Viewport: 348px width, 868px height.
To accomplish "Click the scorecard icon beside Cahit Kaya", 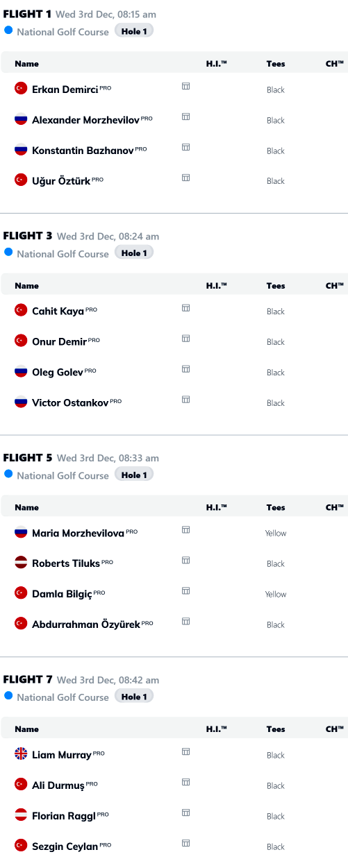I will click(185, 308).
